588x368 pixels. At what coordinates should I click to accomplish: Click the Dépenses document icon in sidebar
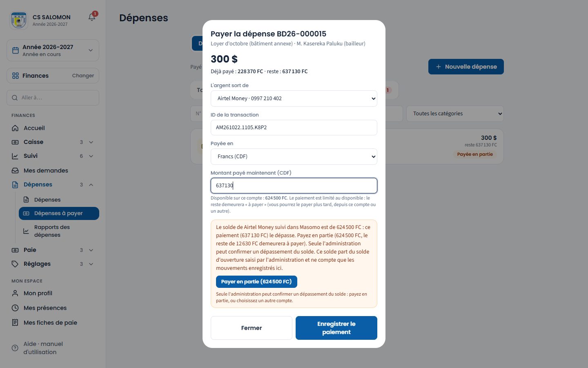point(15,184)
